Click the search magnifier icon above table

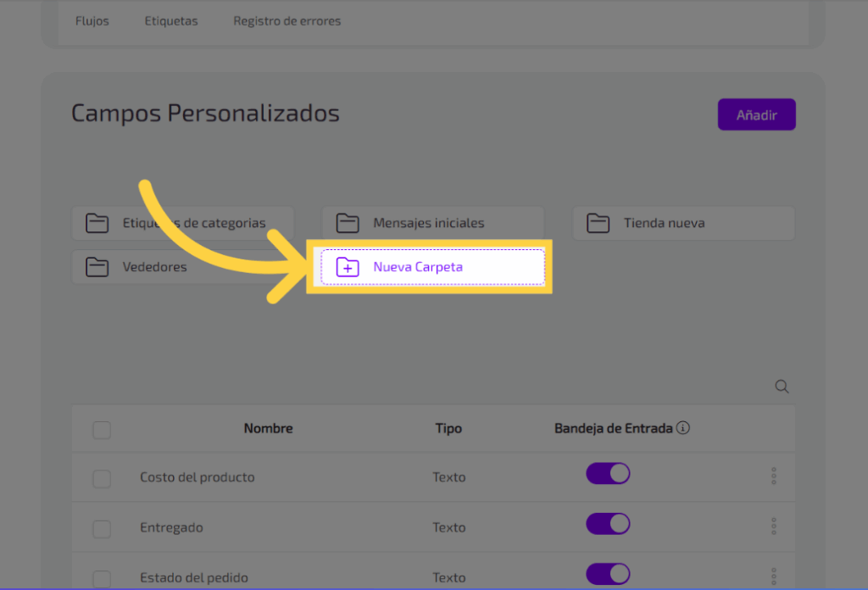click(782, 387)
